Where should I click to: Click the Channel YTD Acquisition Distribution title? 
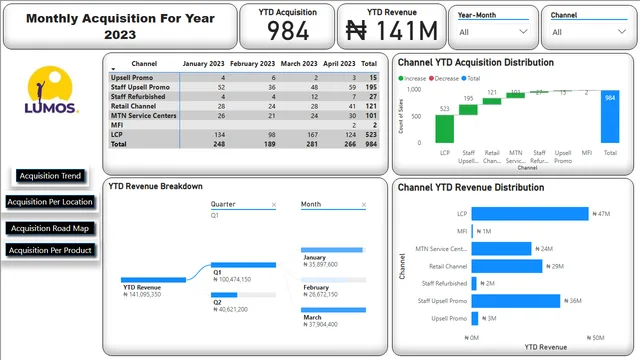(x=476, y=62)
